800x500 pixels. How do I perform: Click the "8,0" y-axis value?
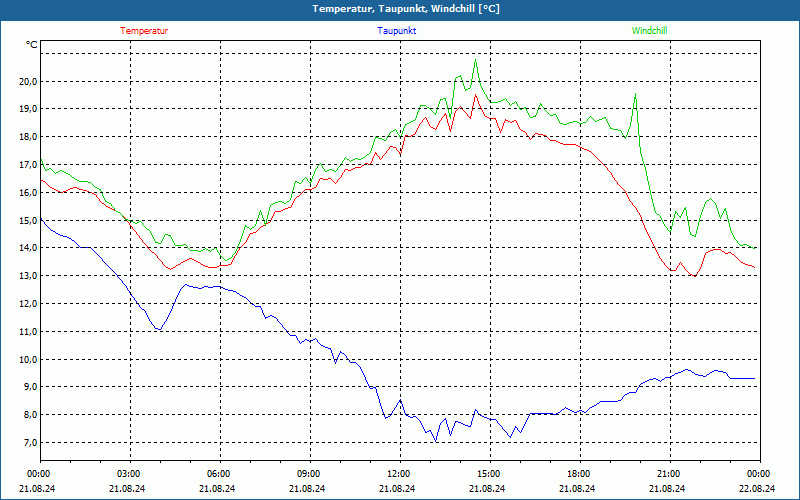[30, 415]
